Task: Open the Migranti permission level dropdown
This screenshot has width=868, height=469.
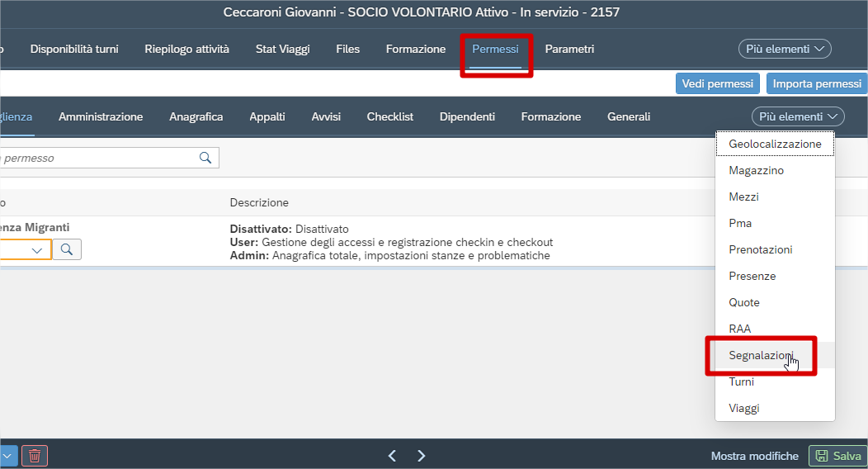Action: click(26, 249)
